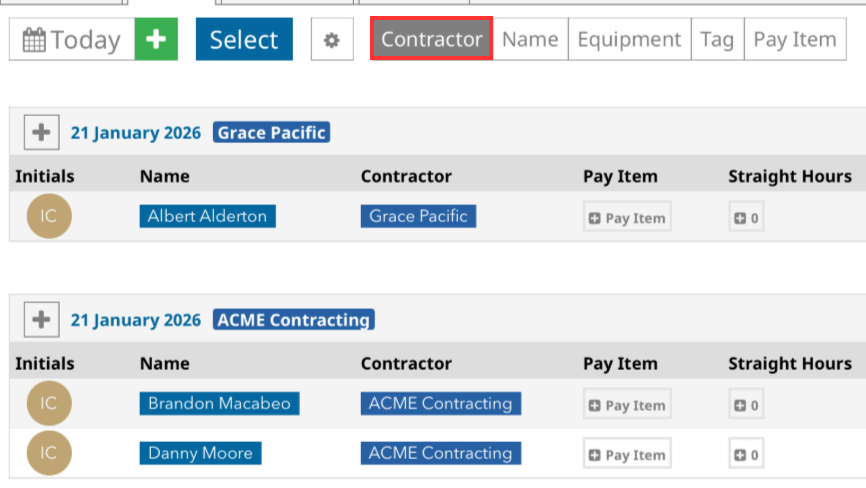Select the Pay Item grouping tab
The image size is (866, 488).
794,40
